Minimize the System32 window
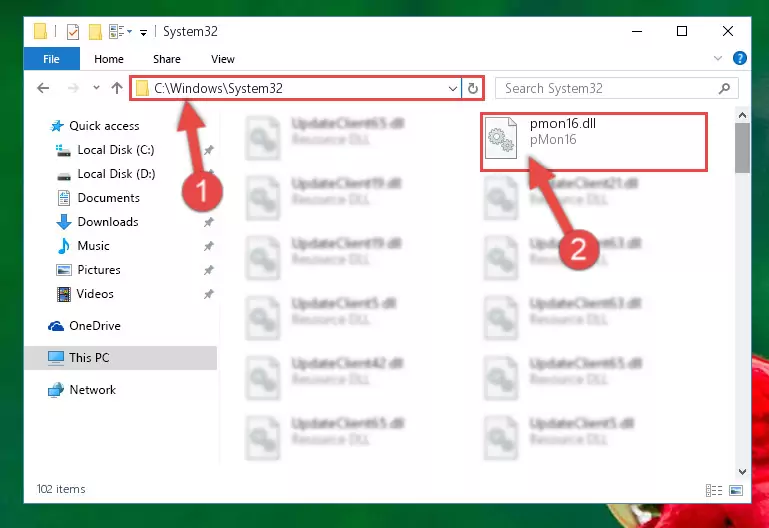Screen dimensions: 769x528 click(x=637, y=31)
